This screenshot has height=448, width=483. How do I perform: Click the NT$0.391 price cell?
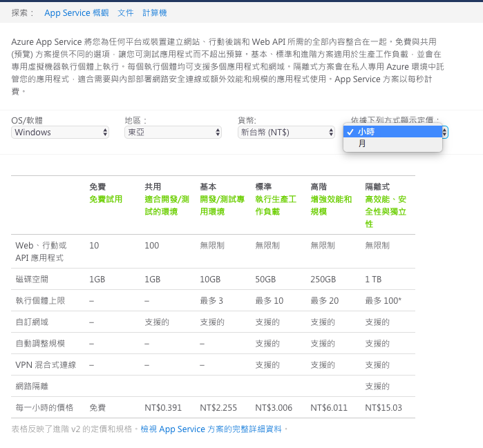(x=163, y=408)
